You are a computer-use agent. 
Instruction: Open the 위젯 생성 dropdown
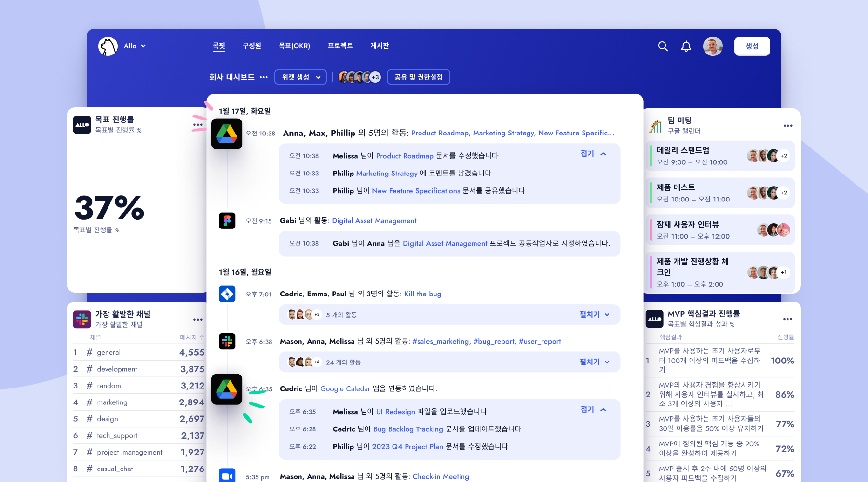(x=300, y=77)
